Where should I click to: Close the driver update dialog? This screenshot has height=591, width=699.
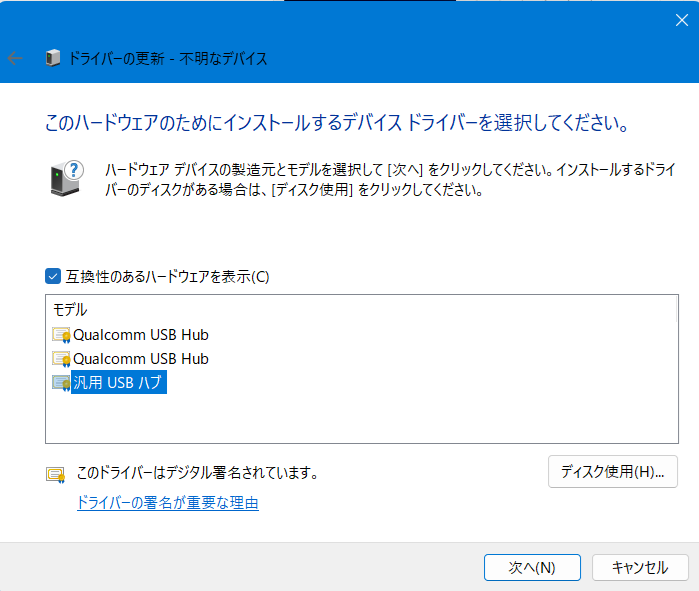pyautogui.click(x=682, y=20)
